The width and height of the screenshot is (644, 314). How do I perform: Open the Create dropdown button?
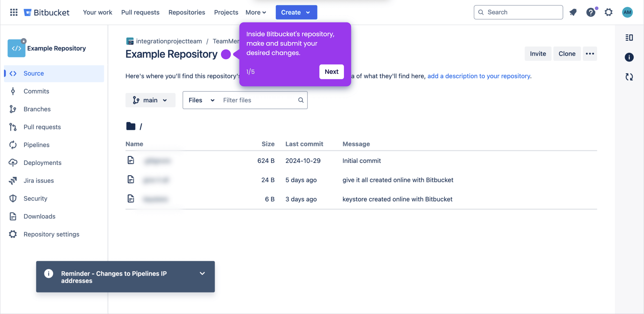point(296,12)
